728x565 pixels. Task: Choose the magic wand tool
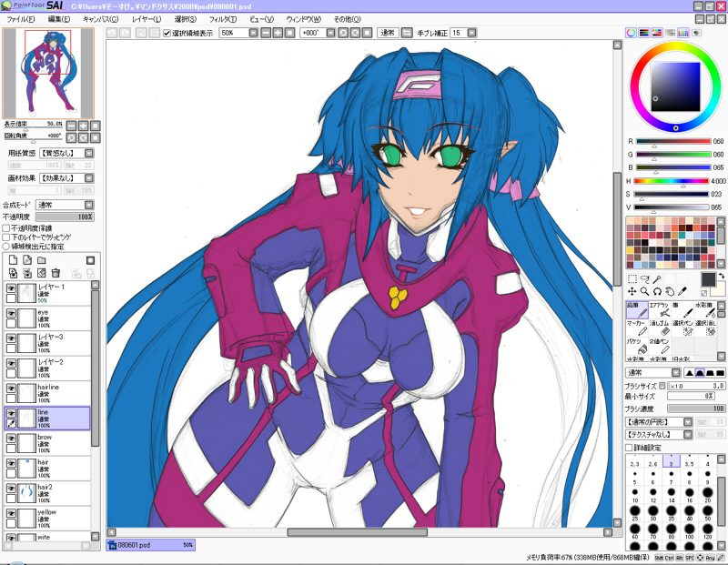657,279
